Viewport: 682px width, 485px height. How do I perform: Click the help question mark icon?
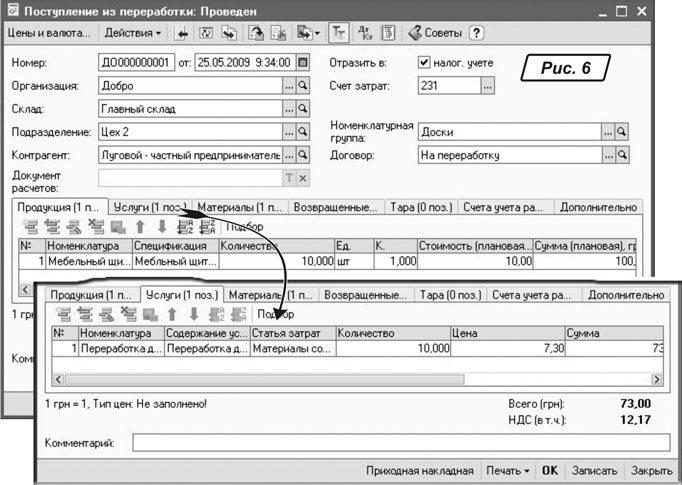click(477, 33)
